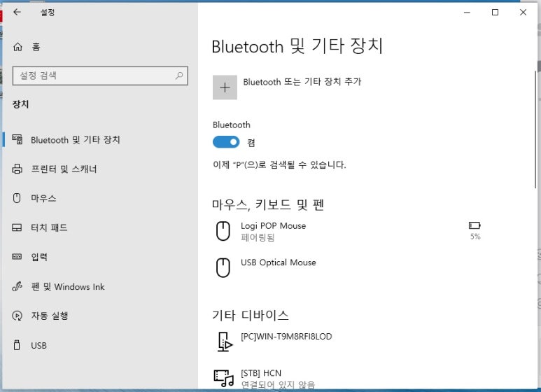Select the [PC]WIN-T9M8RFI8LOD device icon
Viewport: 541px width, 392px height.
tap(225, 342)
